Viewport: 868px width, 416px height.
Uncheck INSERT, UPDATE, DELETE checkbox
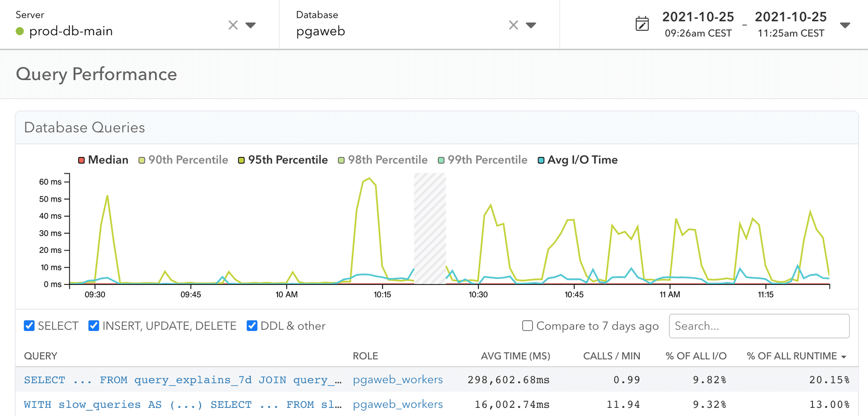(x=94, y=326)
